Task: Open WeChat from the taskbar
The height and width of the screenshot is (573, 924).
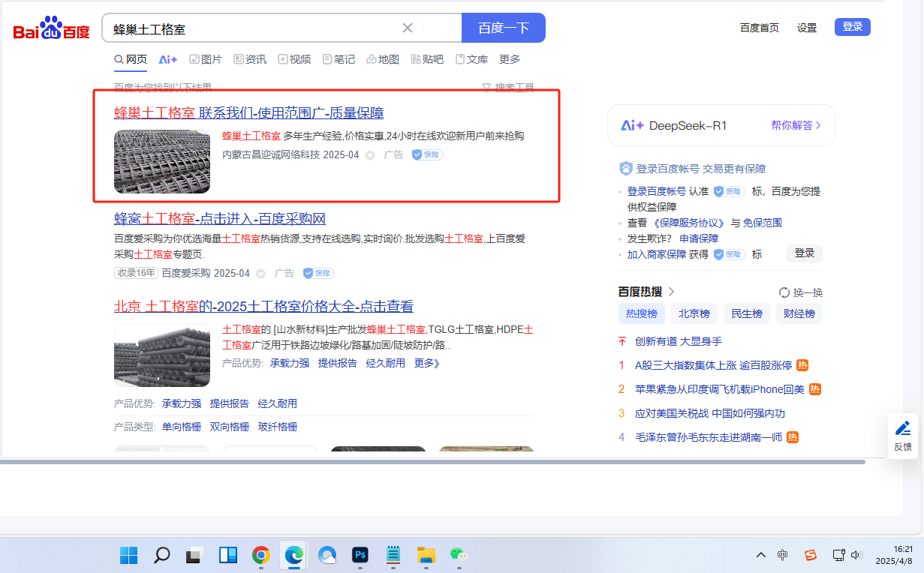Action: coord(458,555)
